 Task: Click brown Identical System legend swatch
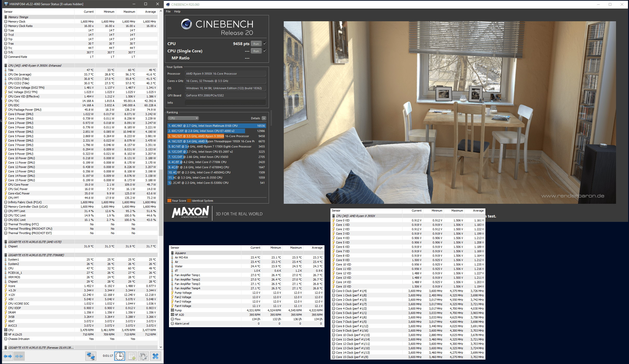(189, 200)
